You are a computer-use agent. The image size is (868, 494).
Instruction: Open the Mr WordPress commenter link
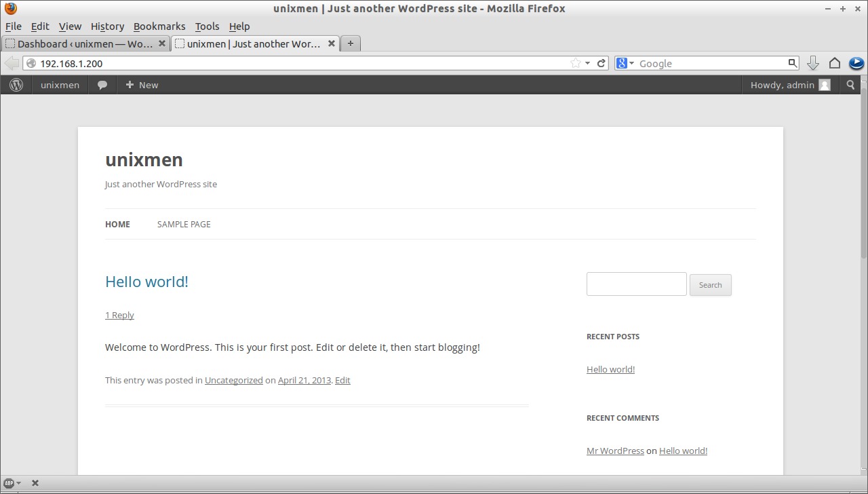(615, 451)
